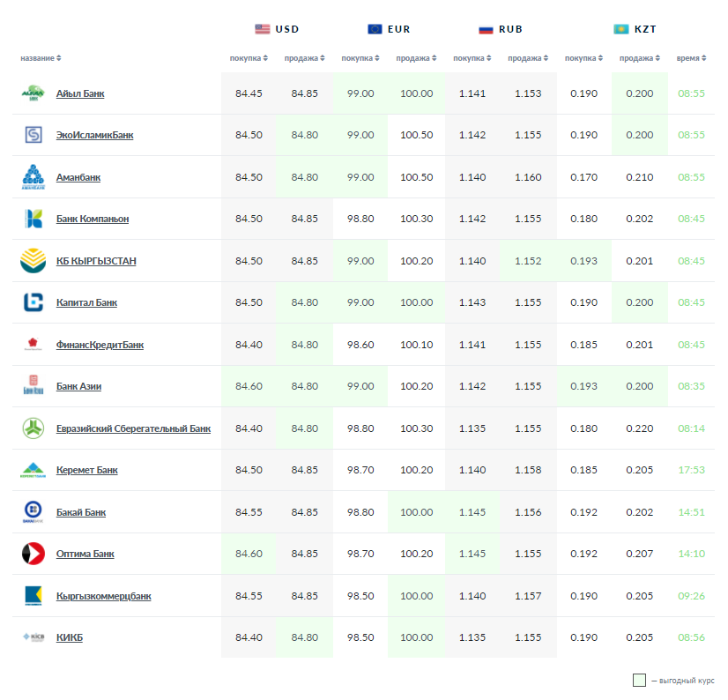Click the Оптима Банк logo icon
The height and width of the screenshot is (700, 728).
[33, 554]
